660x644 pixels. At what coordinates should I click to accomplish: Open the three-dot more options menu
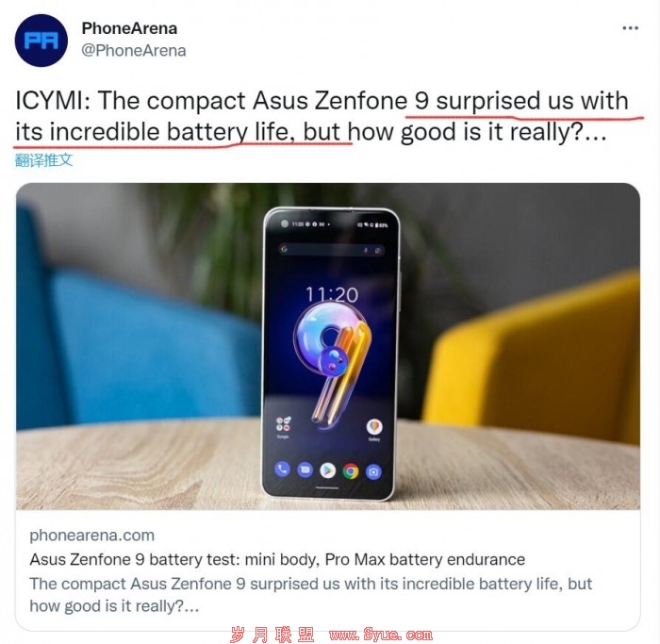pos(630,28)
